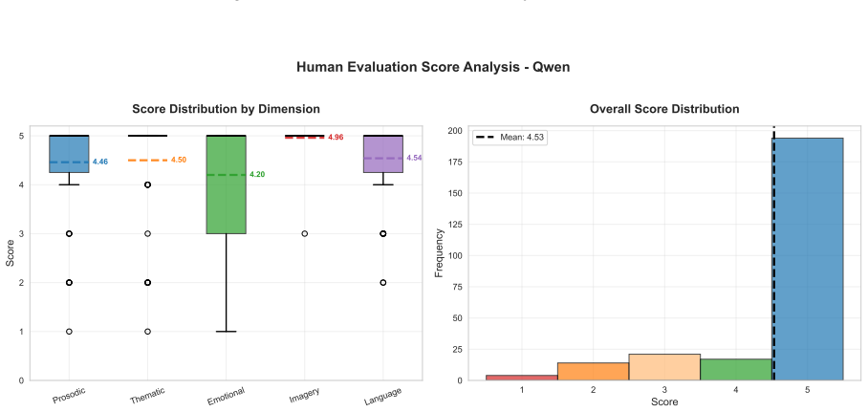Image resolution: width=868 pixels, height=412 pixels.
Task: Click the green histogram bar for score 4
Action: [x=736, y=369]
